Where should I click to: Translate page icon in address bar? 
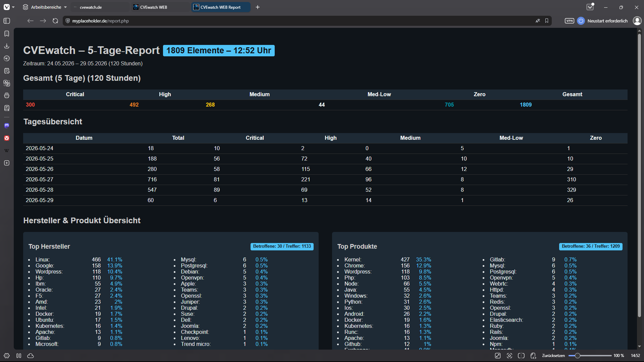[538, 21]
